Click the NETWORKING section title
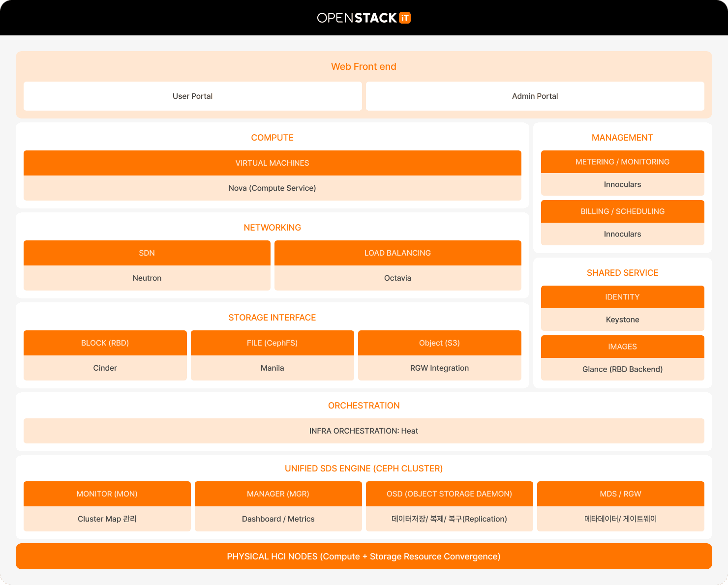Image resolution: width=728 pixels, height=585 pixels. tap(273, 228)
